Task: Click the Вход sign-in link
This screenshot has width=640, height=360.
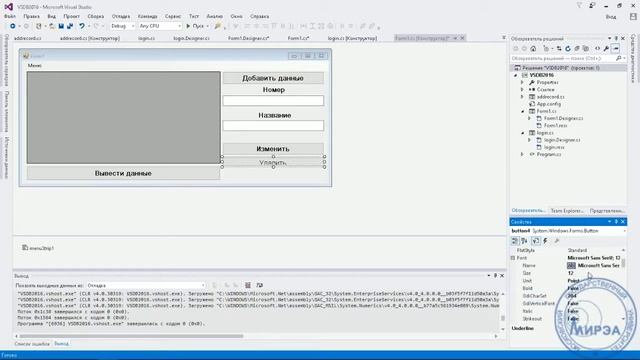Action: 611,17
